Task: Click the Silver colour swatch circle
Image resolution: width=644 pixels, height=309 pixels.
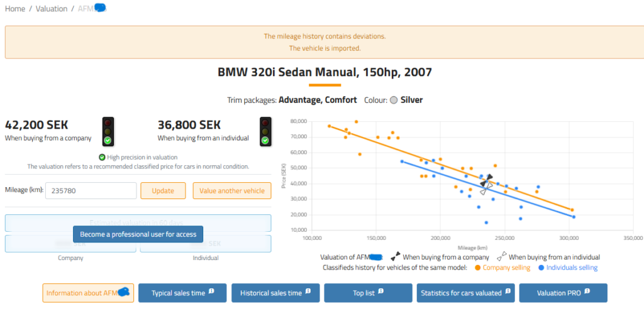Action: (x=394, y=100)
